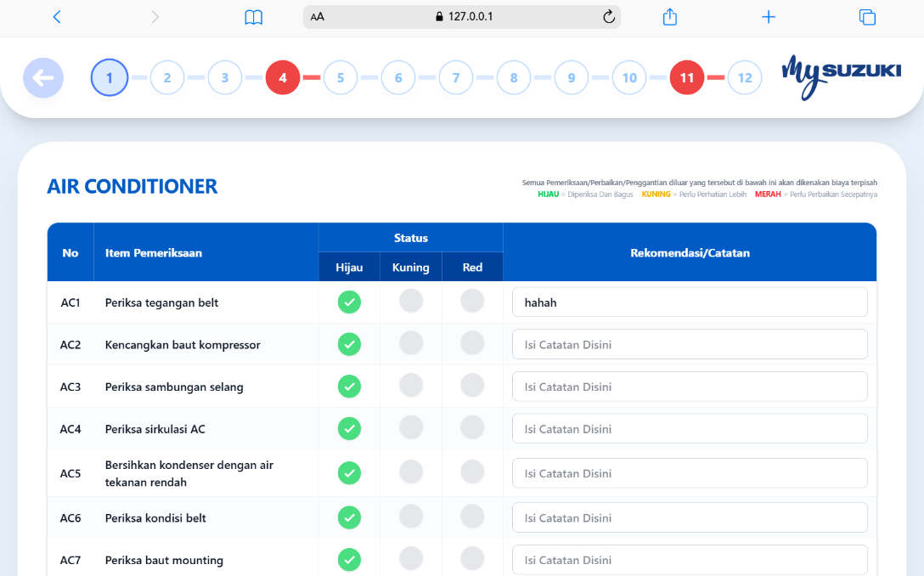Screen dimensions: 924x576
Task: Click the AIR CONDITIONER heading
Action: click(132, 187)
